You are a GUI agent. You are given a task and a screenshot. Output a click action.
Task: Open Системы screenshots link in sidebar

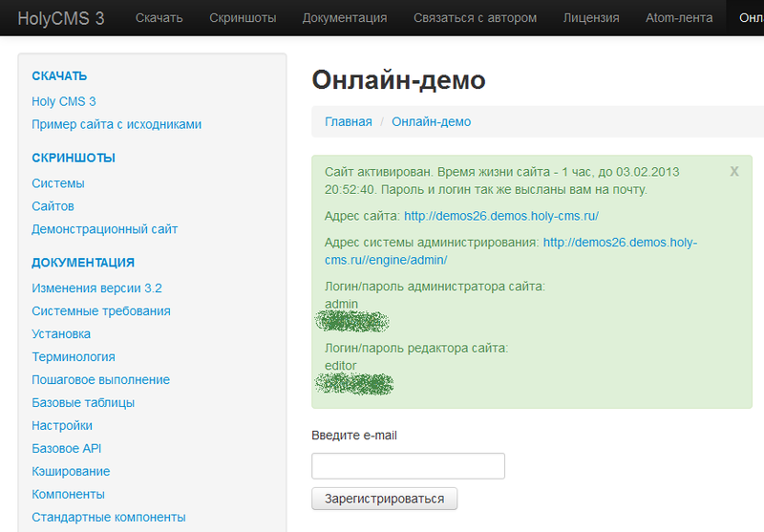click(x=58, y=183)
